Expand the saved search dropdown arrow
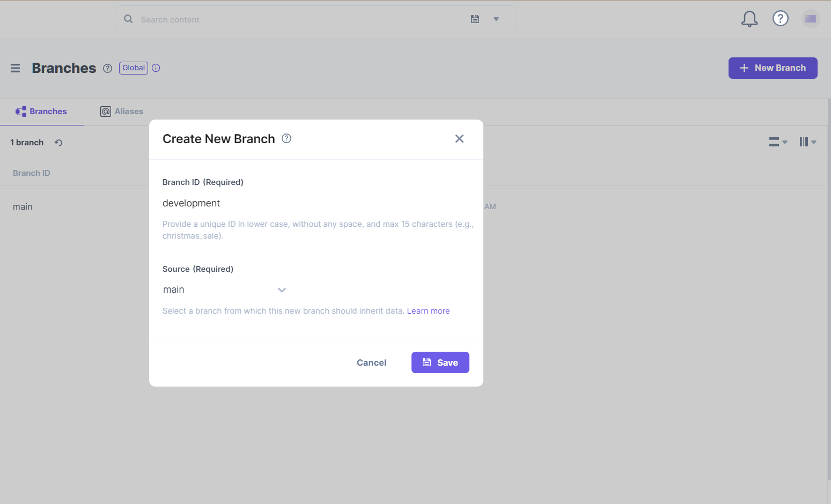Image resolution: width=831 pixels, height=504 pixels. tap(496, 19)
